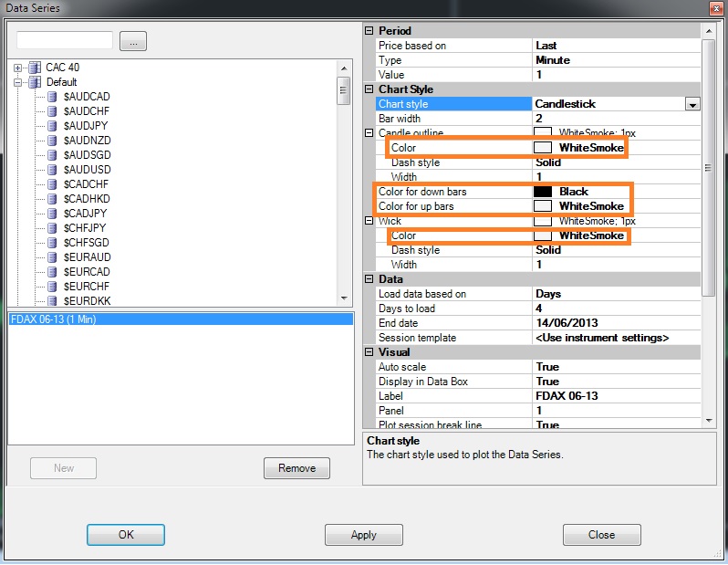Image resolution: width=728 pixels, height=565 pixels.
Task: Click the CAC 40 list icon
Action: pyautogui.click(x=35, y=68)
